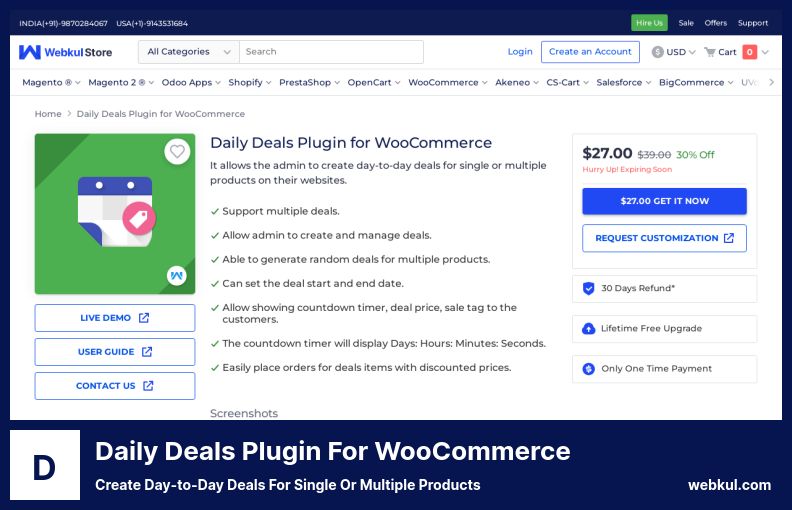Click the Search input field
792x510 pixels.
pos(331,52)
